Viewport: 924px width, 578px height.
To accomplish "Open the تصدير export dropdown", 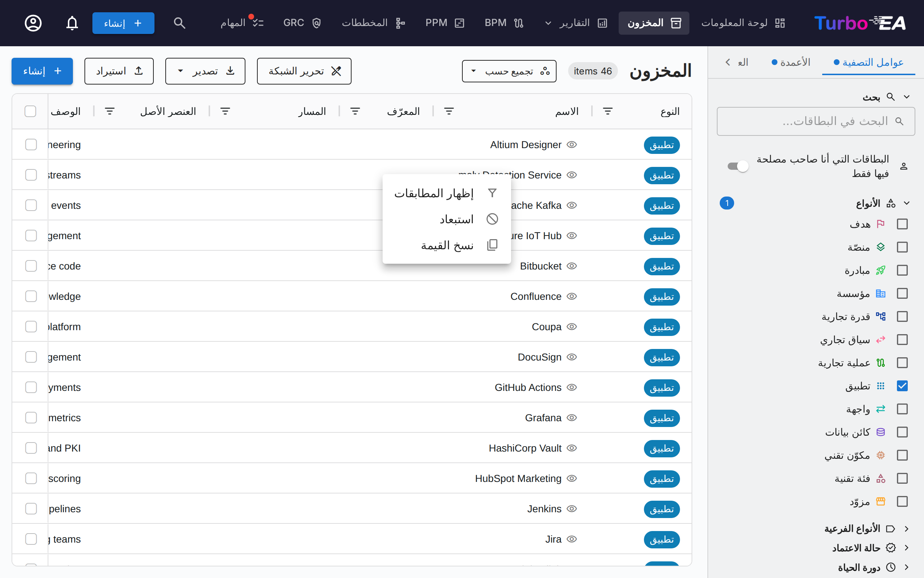I will coord(205,71).
